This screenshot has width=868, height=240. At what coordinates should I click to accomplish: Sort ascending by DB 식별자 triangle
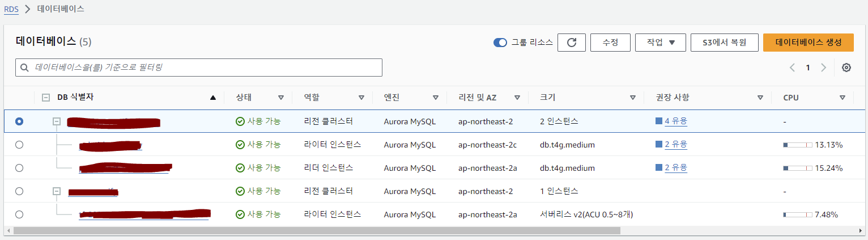click(213, 98)
